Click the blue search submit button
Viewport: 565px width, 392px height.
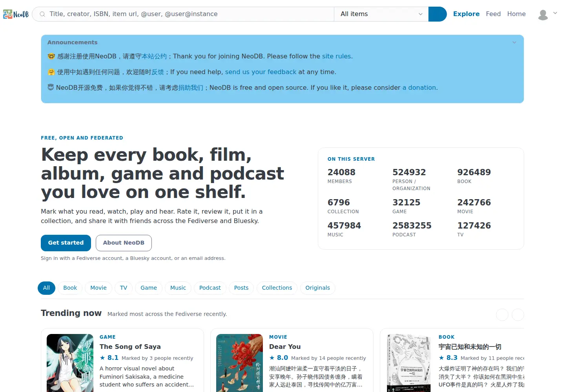coord(437,14)
